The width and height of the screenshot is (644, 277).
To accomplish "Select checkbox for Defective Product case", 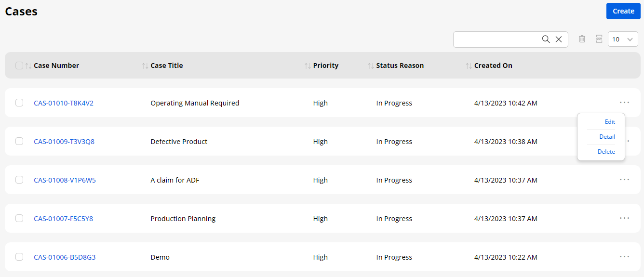I will (19, 141).
